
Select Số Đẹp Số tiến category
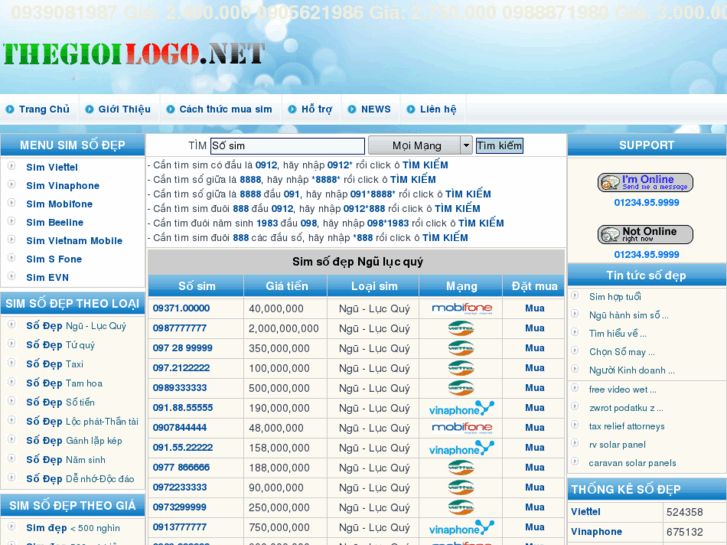(x=60, y=403)
